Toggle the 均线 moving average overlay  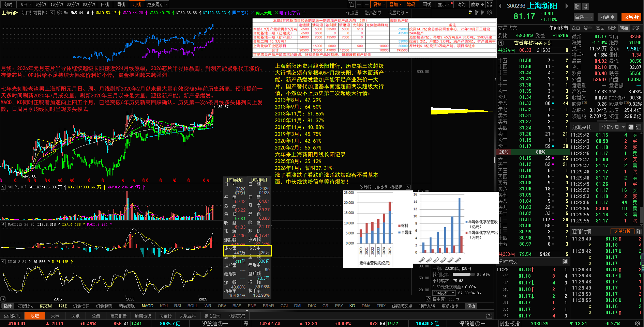(62, 306)
